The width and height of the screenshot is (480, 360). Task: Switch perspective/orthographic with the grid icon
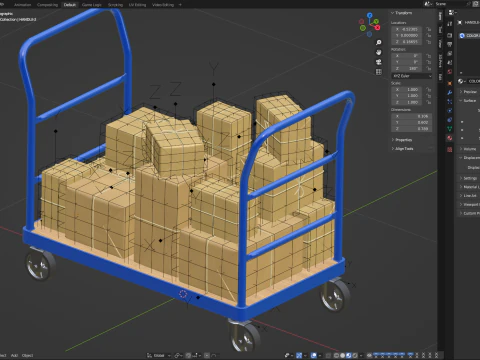click(379, 72)
